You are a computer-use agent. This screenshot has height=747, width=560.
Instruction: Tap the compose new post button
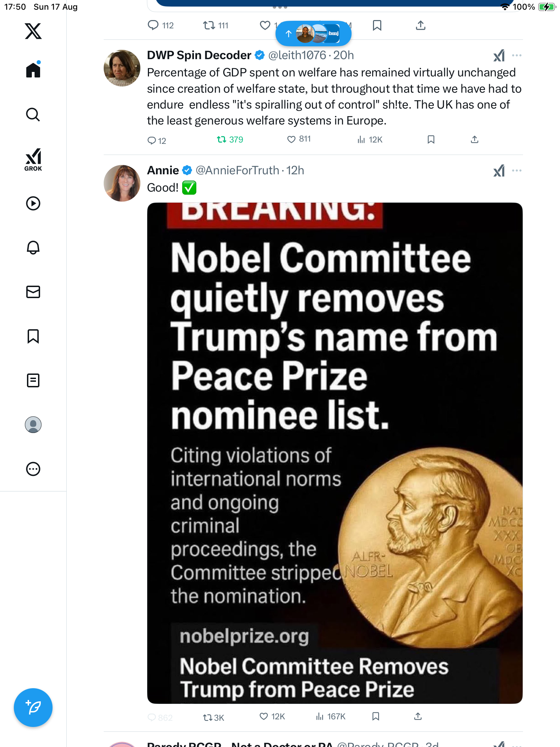click(x=33, y=708)
